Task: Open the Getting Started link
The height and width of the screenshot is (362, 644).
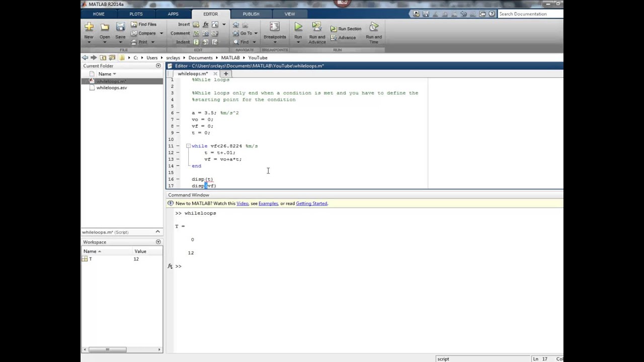Action: point(311,204)
